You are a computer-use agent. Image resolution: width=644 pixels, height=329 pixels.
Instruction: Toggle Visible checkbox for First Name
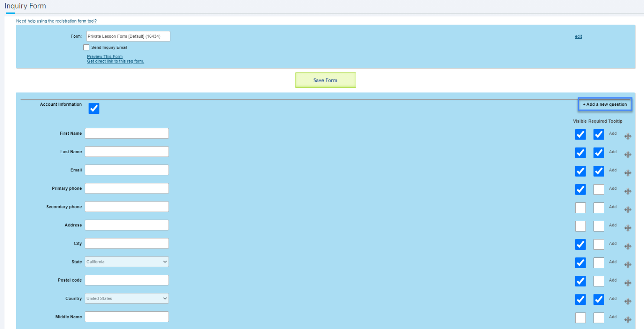(x=580, y=134)
